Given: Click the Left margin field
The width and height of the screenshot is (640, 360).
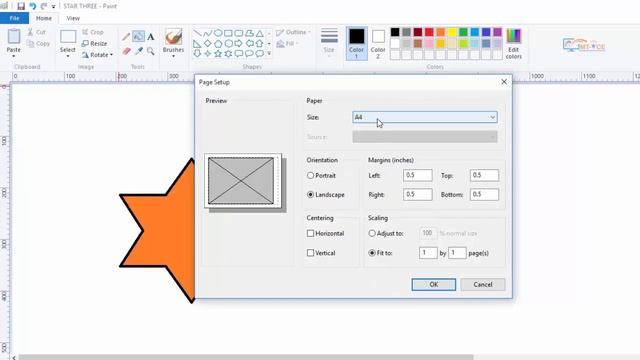Looking at the screenshot, I should point(418,175).
